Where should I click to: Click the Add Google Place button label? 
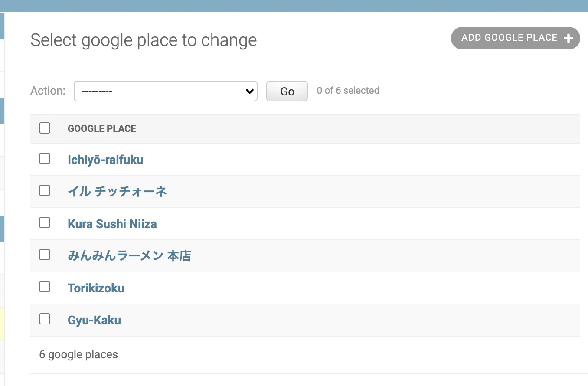(510, 38)
